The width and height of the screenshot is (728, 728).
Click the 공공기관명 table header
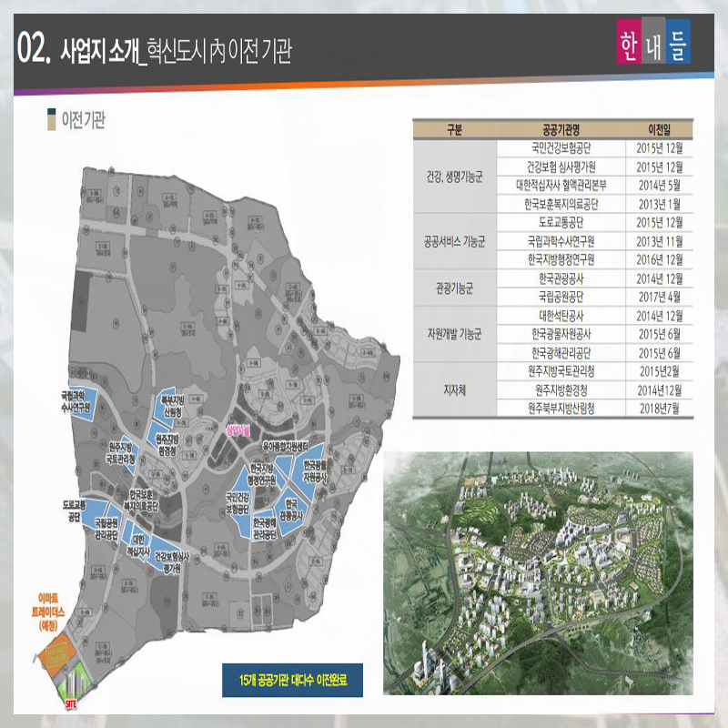point(561,129)
